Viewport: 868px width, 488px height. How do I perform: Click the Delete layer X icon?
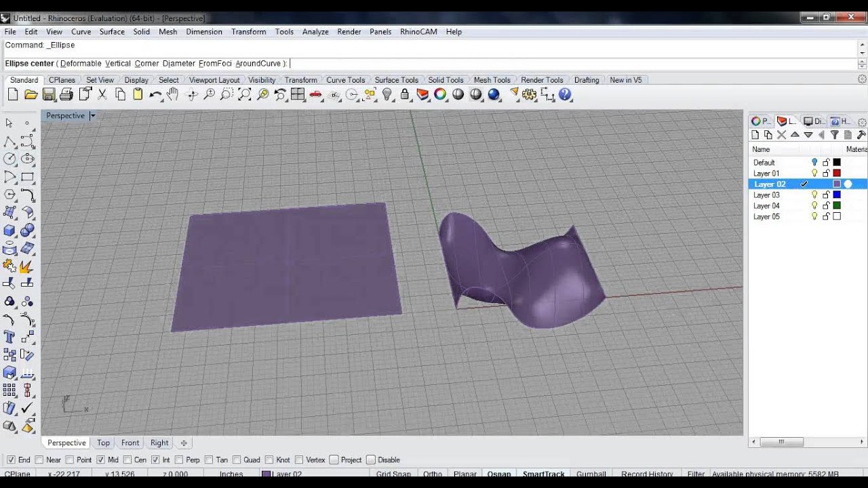(781, 135)
